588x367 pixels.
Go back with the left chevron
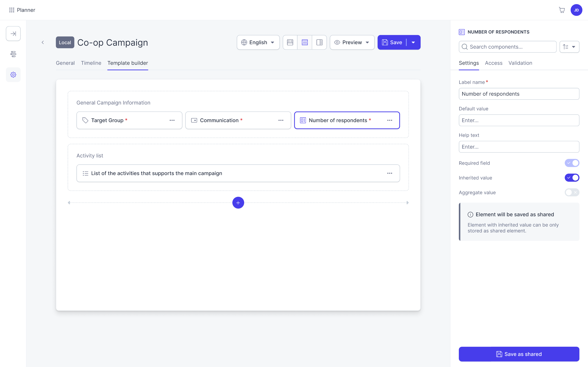[x=43, y=42]
